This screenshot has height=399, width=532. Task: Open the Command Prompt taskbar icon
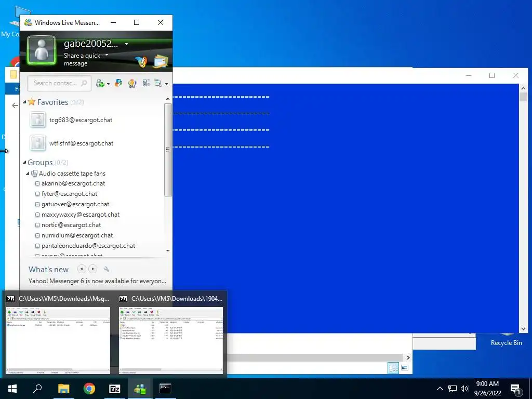pyautogui.click(x=165, y=389)
